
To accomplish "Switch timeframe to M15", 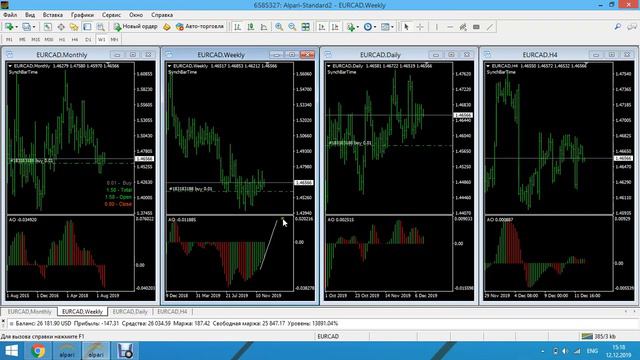I will [x=36, y=40].
